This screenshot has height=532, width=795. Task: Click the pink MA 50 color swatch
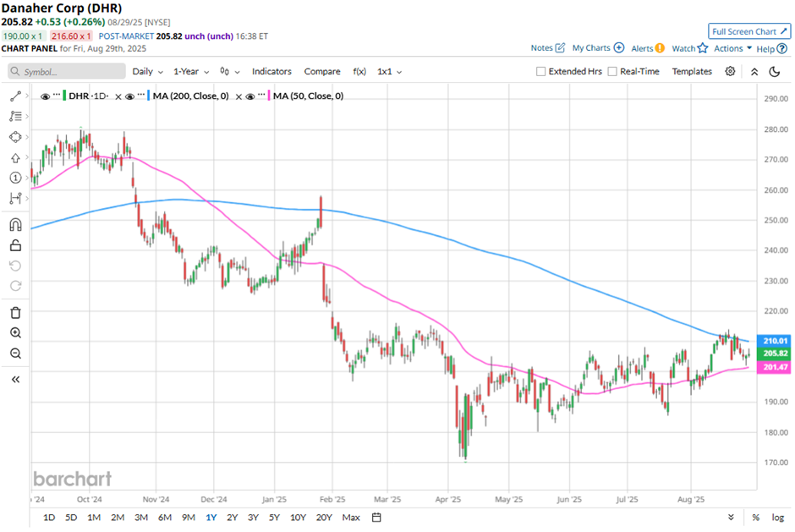point(269,96)
